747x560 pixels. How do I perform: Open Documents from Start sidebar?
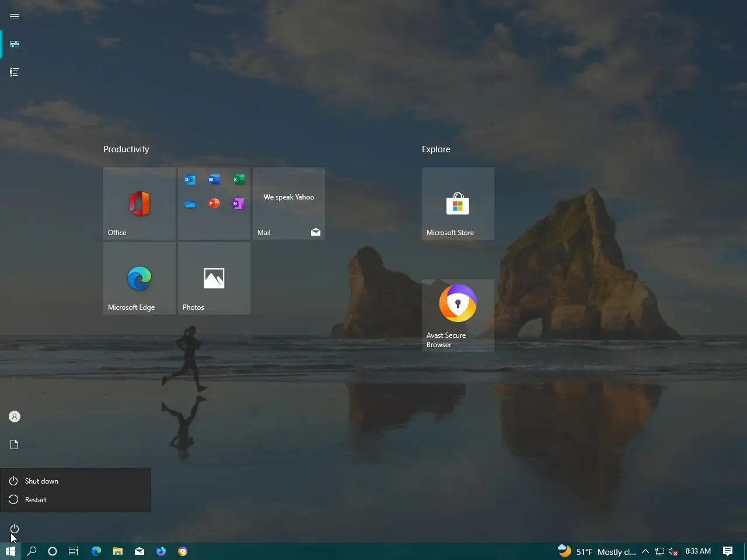pos(15,444)
